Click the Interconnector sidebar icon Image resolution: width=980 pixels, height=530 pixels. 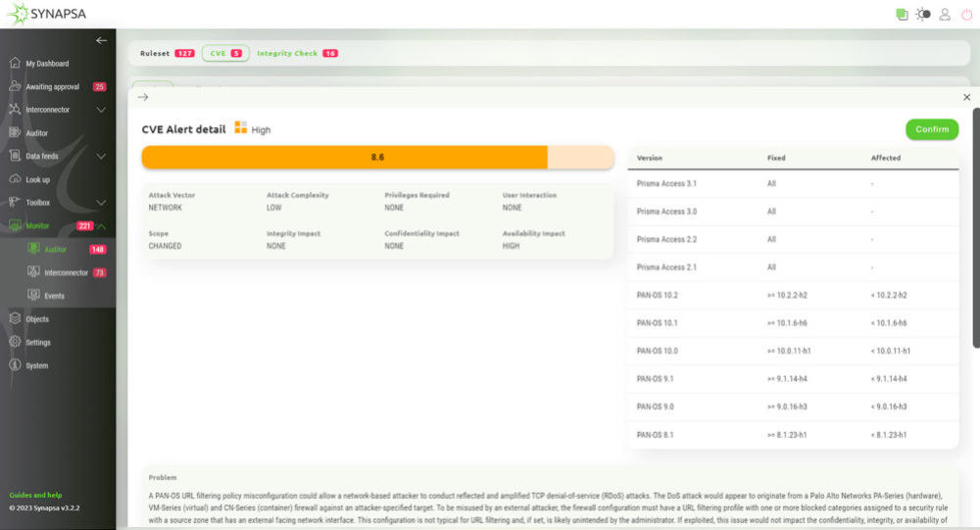(x=15, y=110)
